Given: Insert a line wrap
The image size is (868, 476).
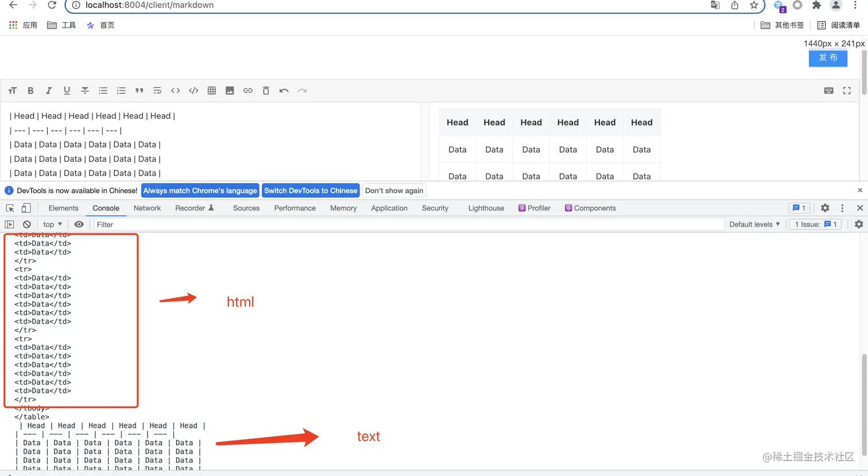Looking at the screenshot, I should [157, 91].
